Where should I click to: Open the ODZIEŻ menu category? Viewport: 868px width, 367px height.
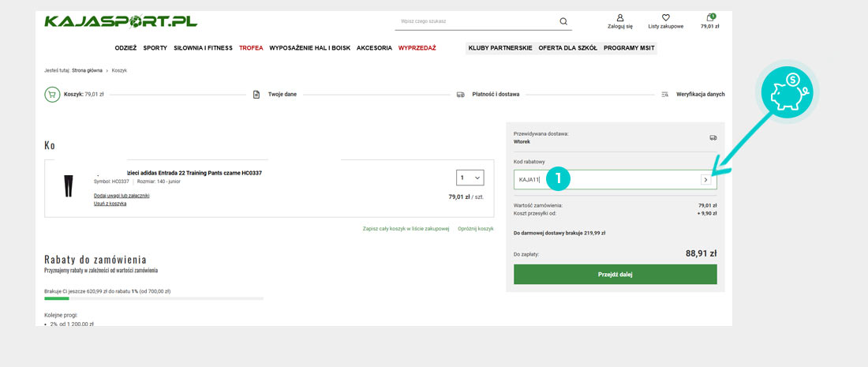pos(125,48)
